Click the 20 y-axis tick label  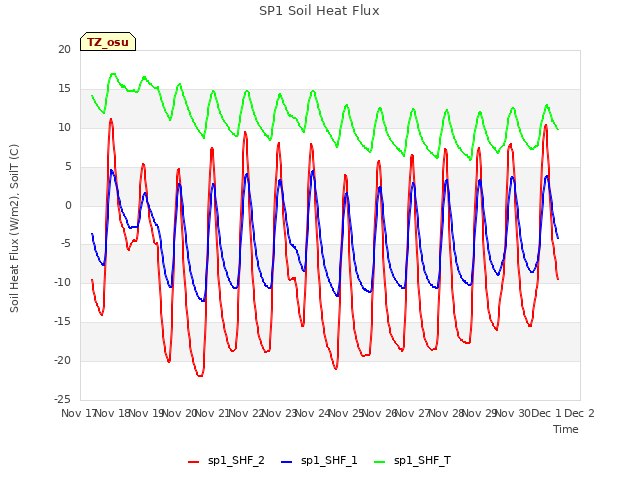pyautogui.click(x=64, y=49)
